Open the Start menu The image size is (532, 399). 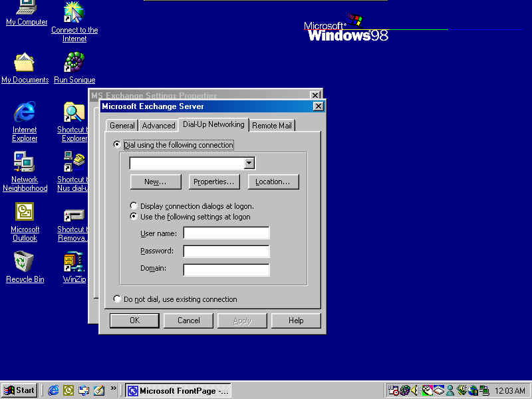click(x=19, y=390)
